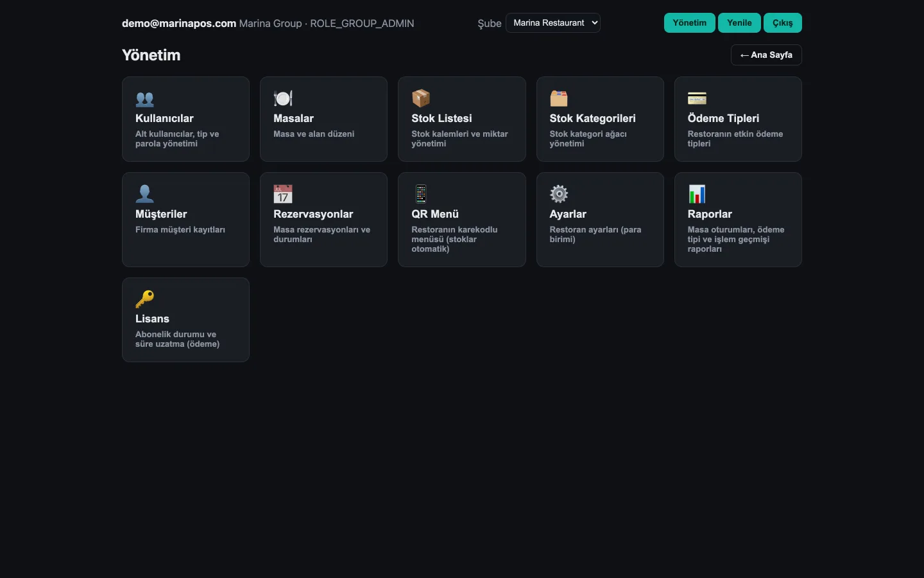Click the Stok Listesi box icon
The width and height of the screenshot is (924, 578).
pos(421,98)
